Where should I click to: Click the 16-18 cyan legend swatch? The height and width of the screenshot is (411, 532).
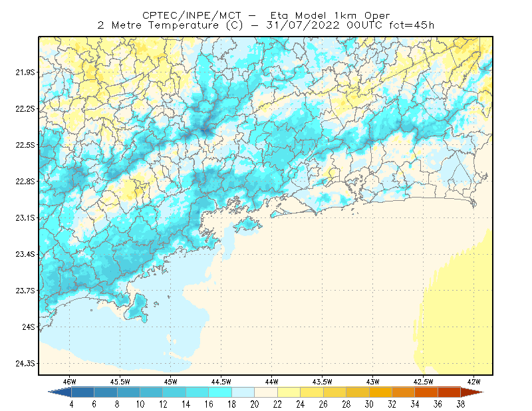[x=220, y=392]
